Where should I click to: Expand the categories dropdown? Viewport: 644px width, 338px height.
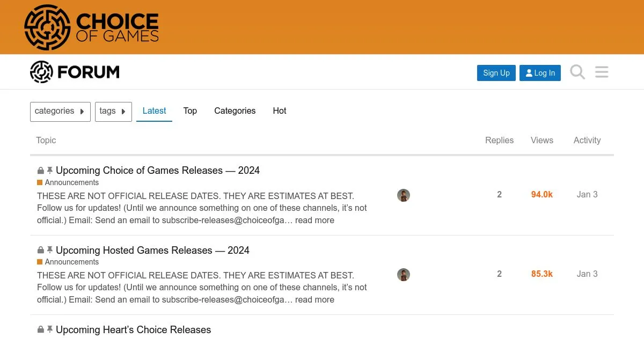(x=60, y=112)
